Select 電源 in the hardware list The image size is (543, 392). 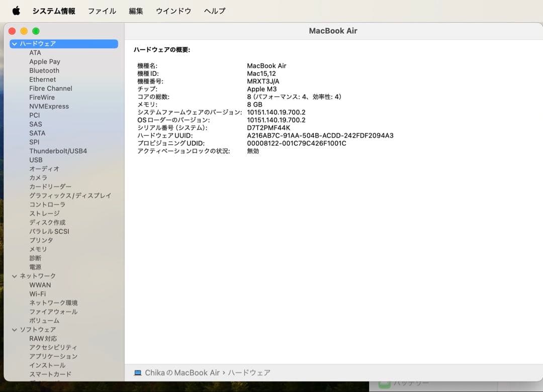36,267
